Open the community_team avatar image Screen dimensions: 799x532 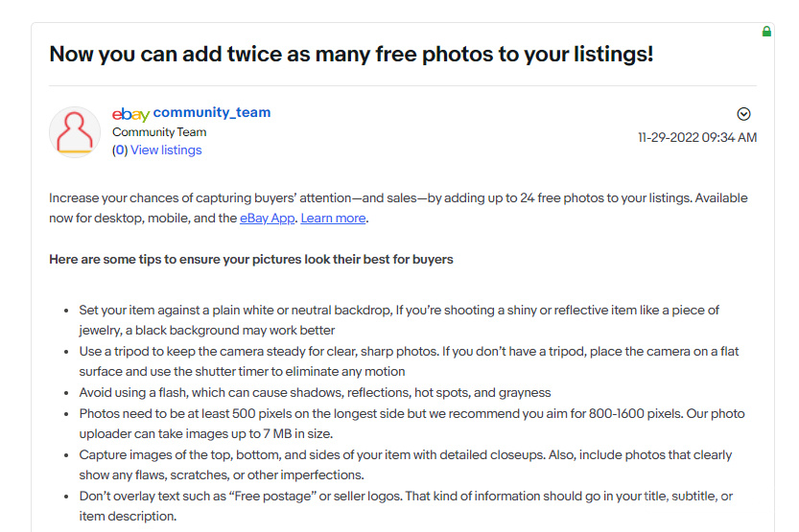pos(75,131)
